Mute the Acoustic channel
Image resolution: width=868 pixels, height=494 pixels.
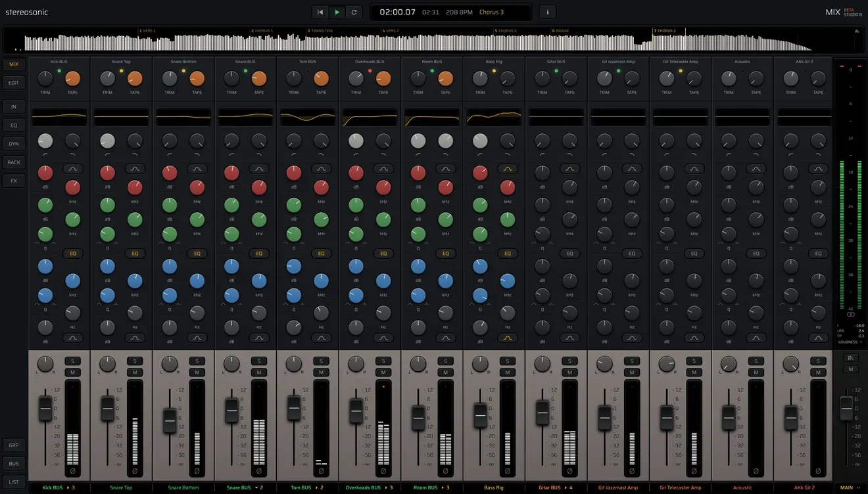coord(756,372)
